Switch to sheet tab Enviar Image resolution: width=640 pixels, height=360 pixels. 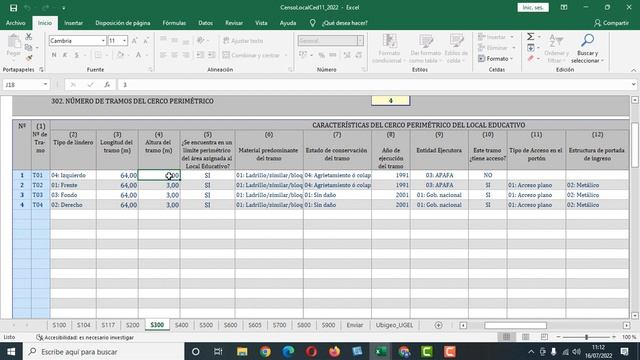(x=355, y=325)
